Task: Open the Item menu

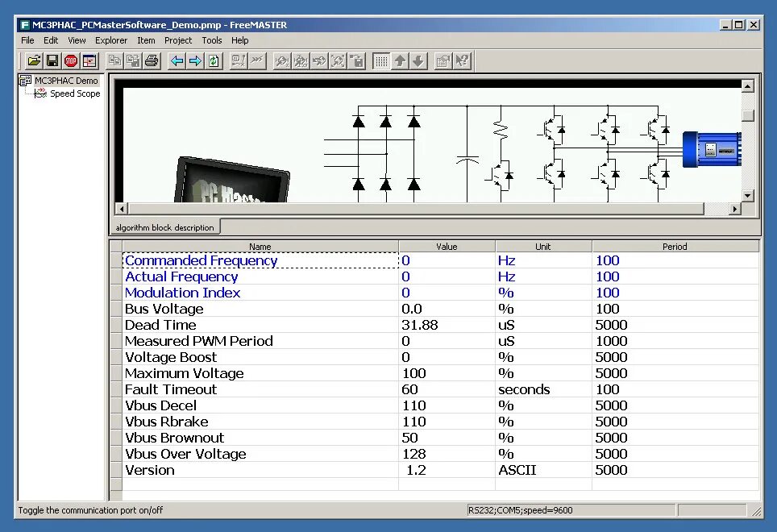Action: coord(146,40)
